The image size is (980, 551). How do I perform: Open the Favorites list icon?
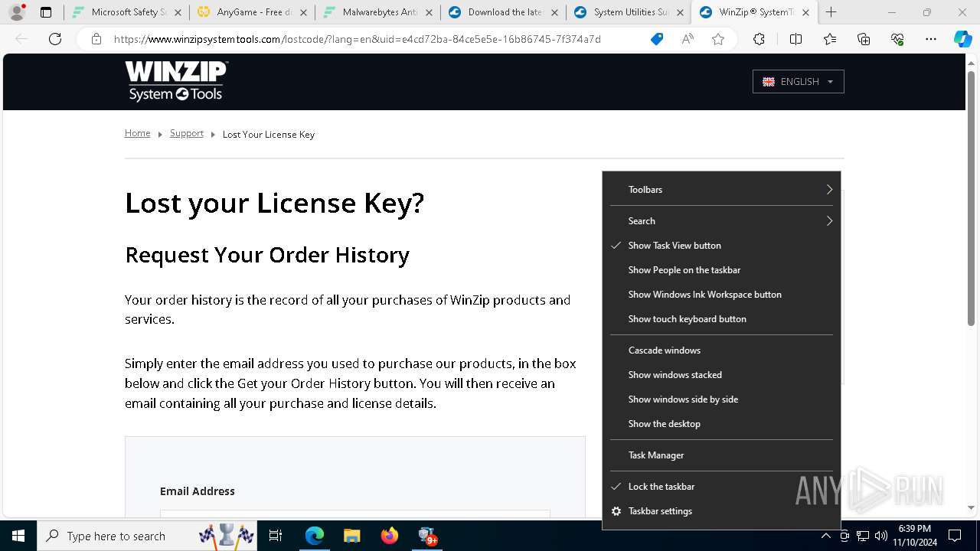tap(830, 39)
